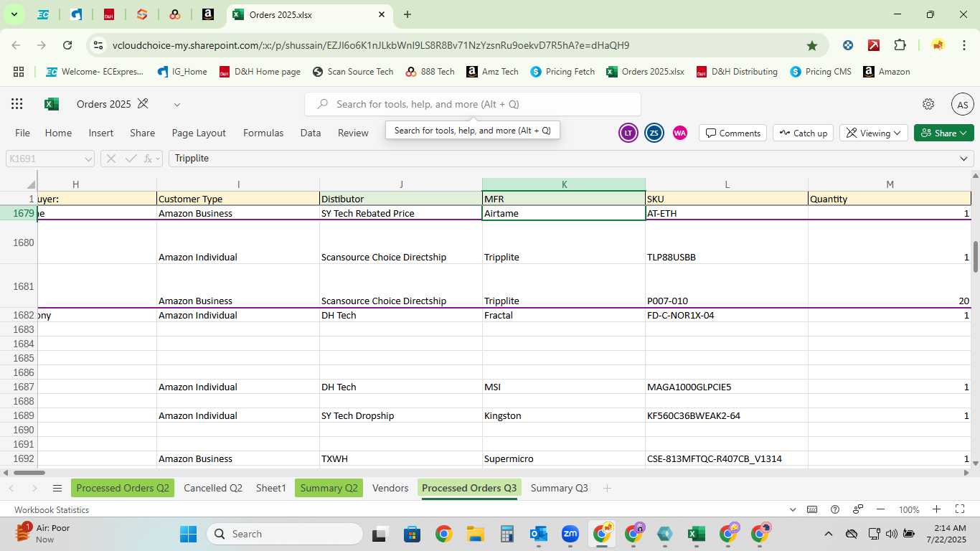Viewport: 980px width, 551px height.
Task: Select the row 1687 header
Action: tap(19, 387)
